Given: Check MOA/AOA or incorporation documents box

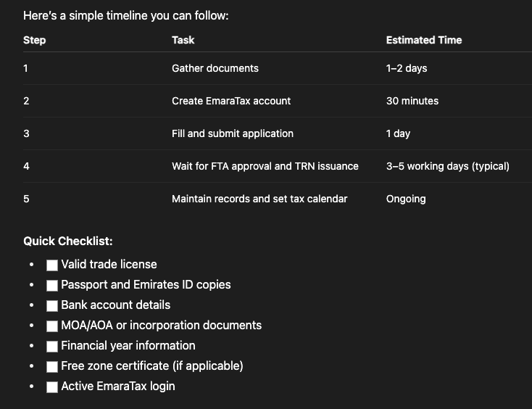Looking at the screenshot, I should tap(52, 326).
